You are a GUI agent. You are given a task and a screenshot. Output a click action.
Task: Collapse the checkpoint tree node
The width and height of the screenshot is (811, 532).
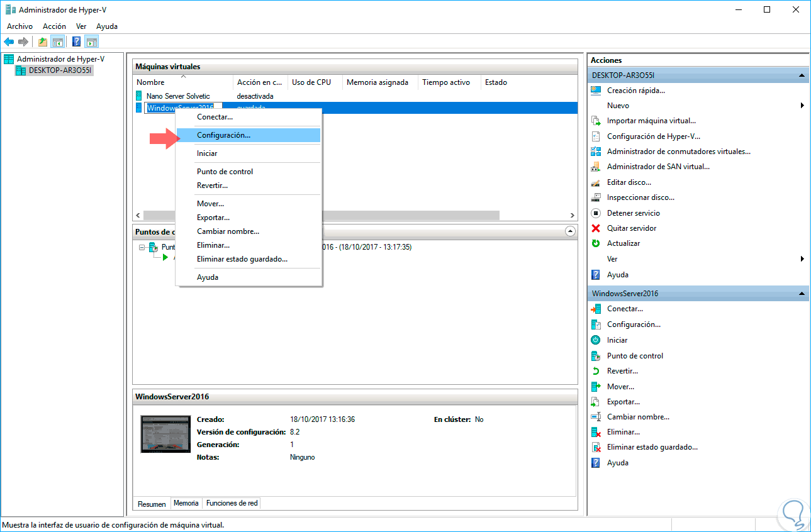(142, 247)
